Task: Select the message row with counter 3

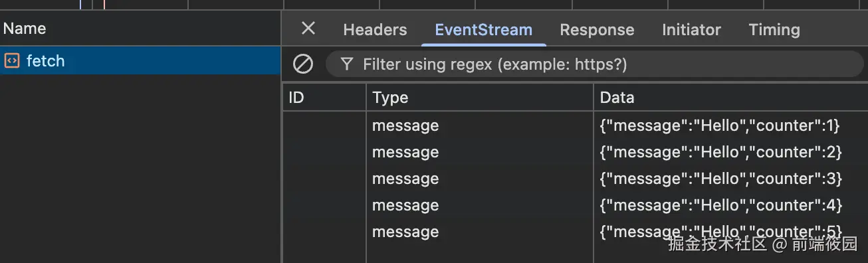Action: coord(576,179)
